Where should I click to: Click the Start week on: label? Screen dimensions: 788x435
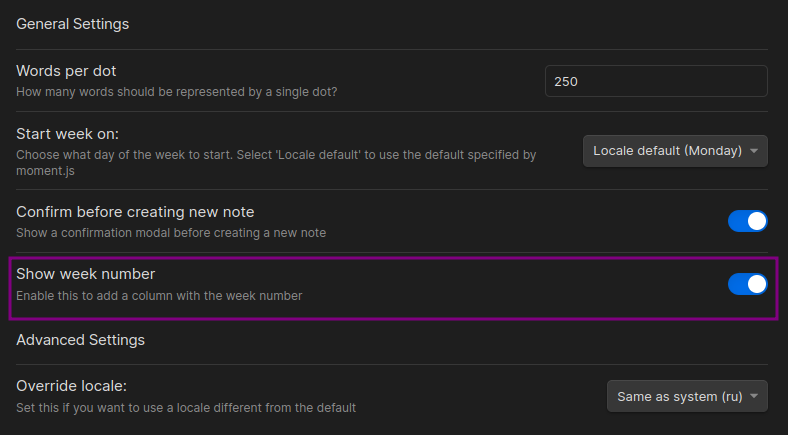click(x=67, y=134)
